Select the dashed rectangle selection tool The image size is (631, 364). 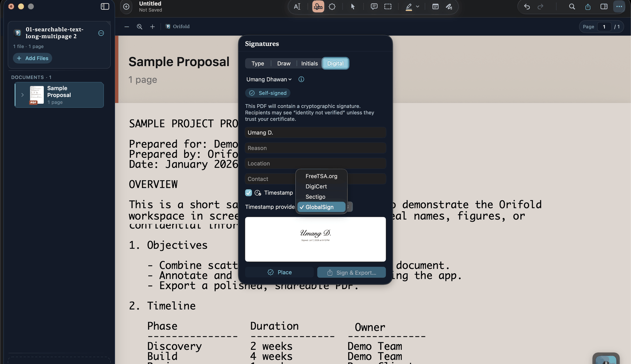(388, 7)
